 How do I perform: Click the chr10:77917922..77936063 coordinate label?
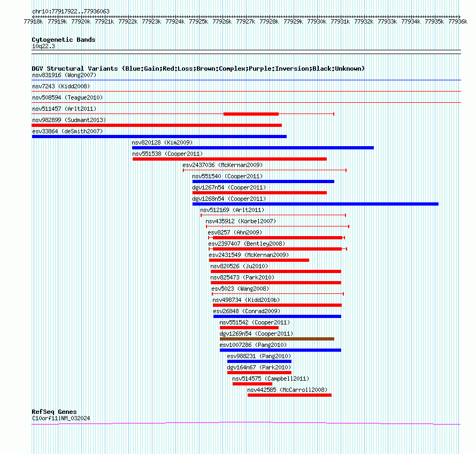(x=71, y=12)
